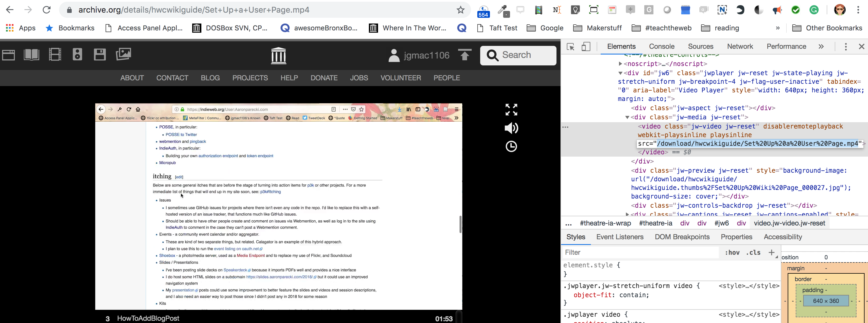Click the Archive search input field
The height and width of the screenshot is (323, 868).
click(x=518, y=56)
